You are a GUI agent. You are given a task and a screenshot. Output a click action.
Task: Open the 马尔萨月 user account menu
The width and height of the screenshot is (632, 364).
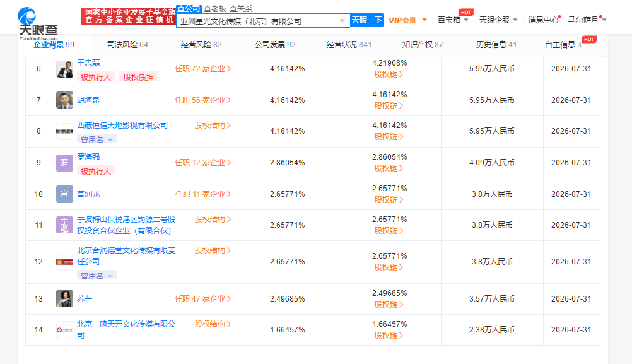pyautogui.click(x=587, y=20)
